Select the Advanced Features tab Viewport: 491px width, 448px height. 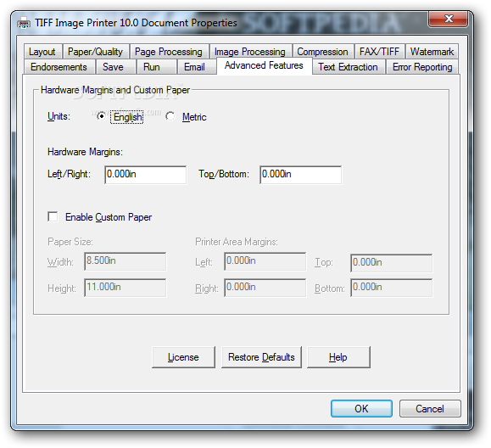tap(264, 65)
